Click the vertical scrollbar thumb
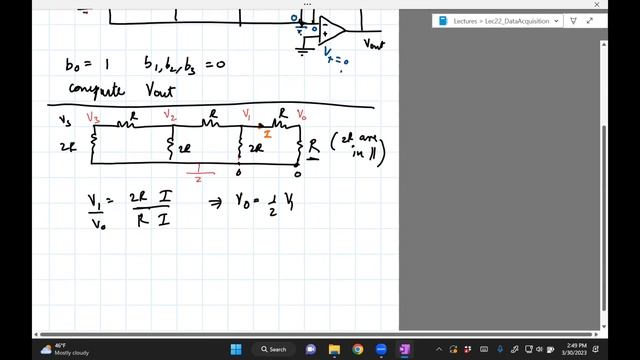 (604, 218)
